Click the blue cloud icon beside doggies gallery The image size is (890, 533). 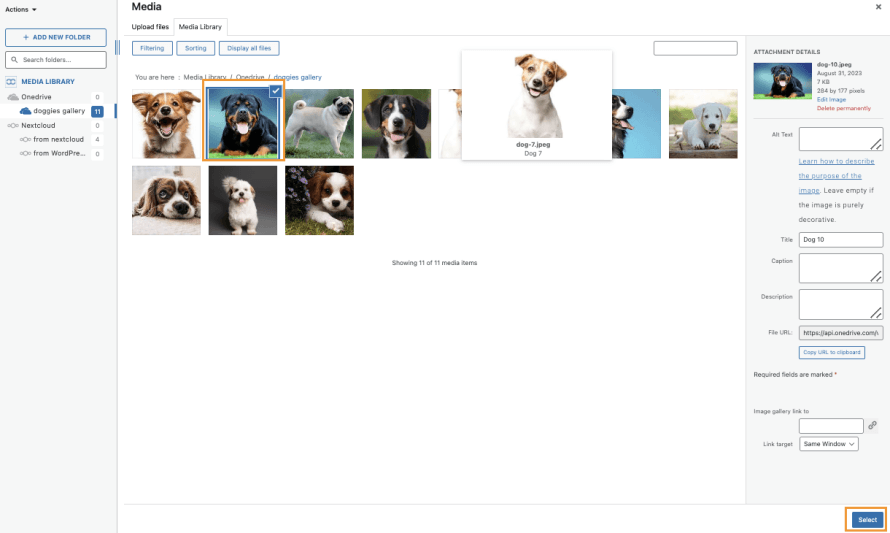(25, 111)
